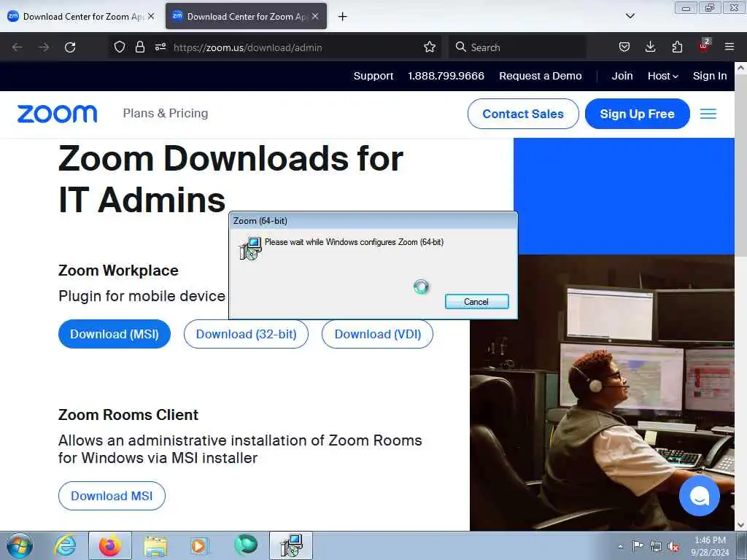This screenshot has width=747, height=560.
Task: Click the Zoom Rooms Client heading
Action: click(x=128, y=415)
